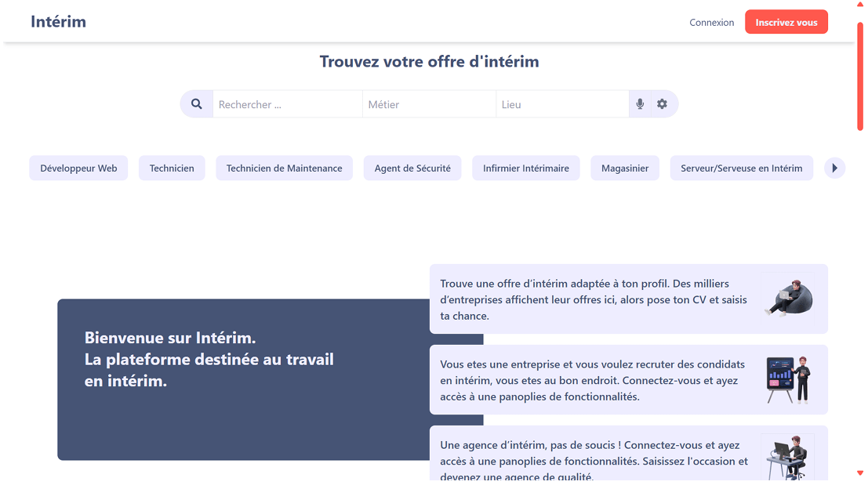Click the magnifying glass search icon
868x496 pixels.
pos(197,104)
